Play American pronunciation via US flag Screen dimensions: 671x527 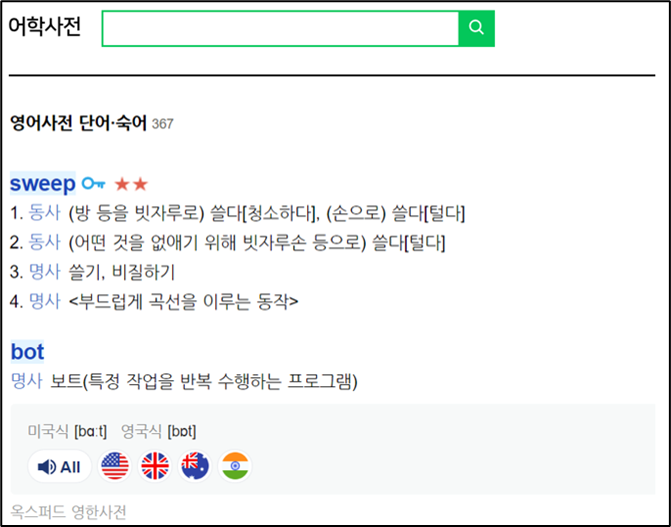[115, 466]
